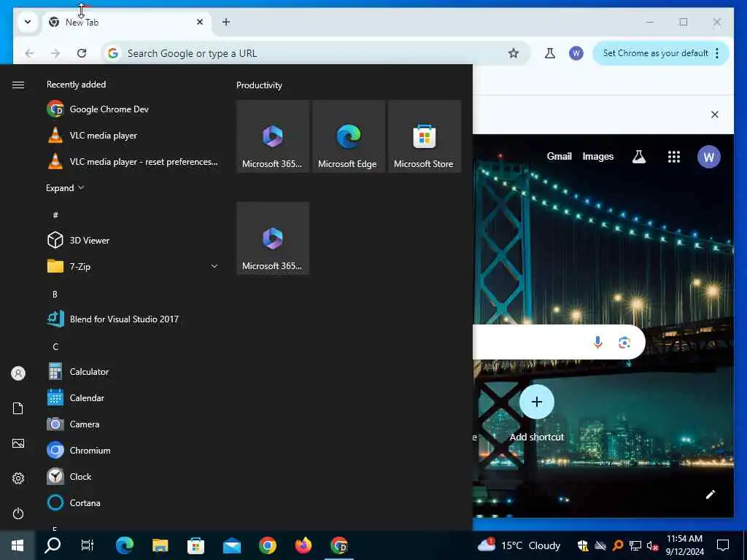Screen dimensions: 747x560
Task: Search by image with Google Lens icon
Action: tap(624, 342)
